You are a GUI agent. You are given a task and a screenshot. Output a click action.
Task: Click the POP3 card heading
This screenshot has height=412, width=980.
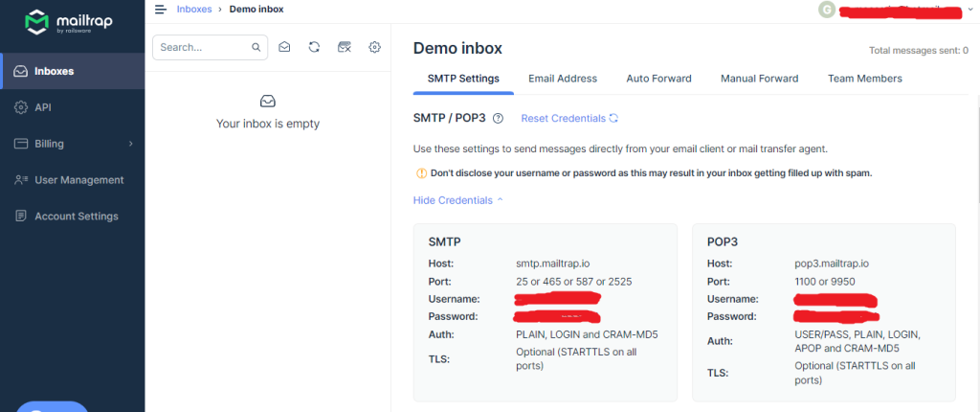pos(724,242)
